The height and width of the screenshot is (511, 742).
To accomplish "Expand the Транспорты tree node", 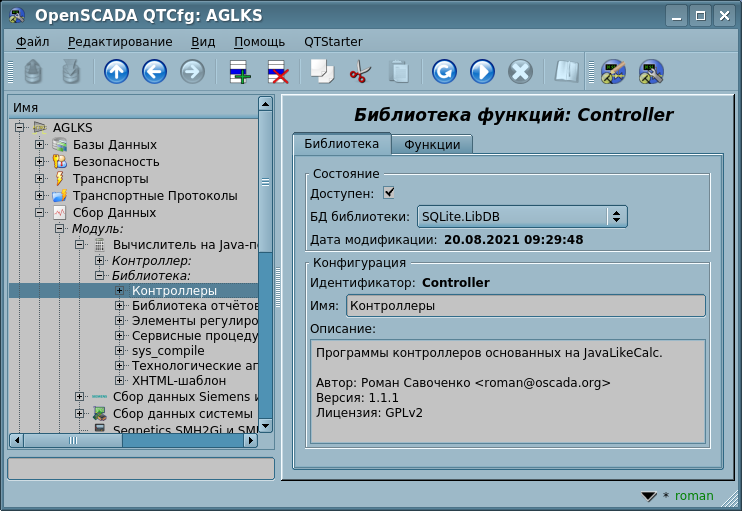I will click(40, 179).
